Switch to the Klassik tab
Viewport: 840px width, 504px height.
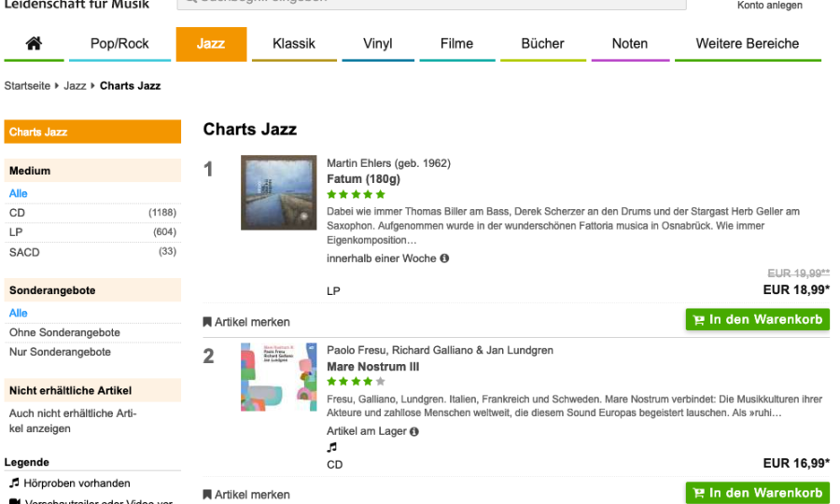[x=294, y=44]
